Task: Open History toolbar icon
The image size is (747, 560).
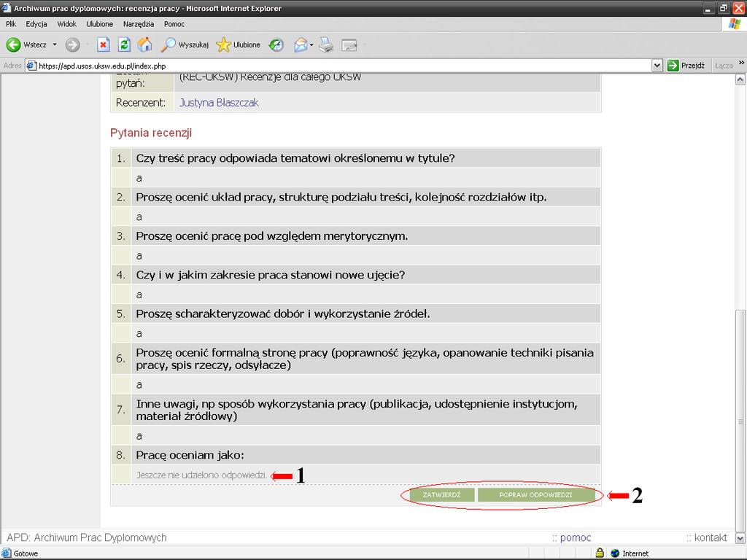Action: [276, 44]
